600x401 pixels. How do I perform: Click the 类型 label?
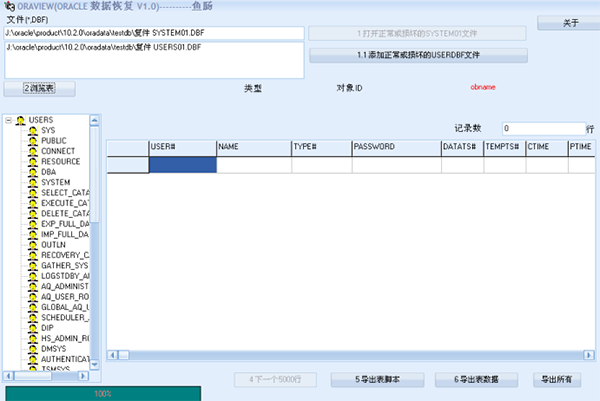253,88
